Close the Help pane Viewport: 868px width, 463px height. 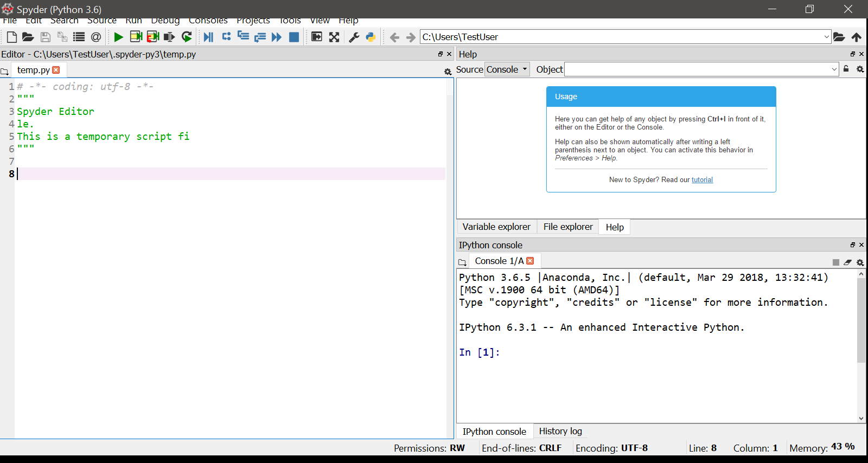coord(861,54)
